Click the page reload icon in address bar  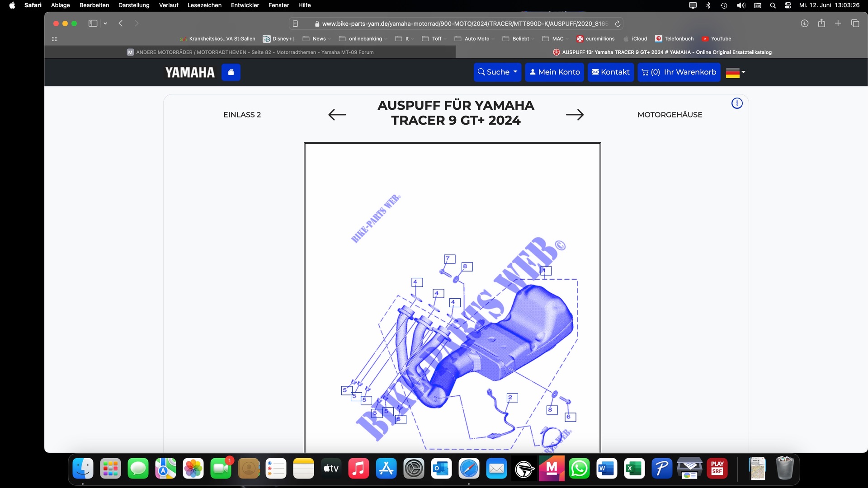point(618,23)
